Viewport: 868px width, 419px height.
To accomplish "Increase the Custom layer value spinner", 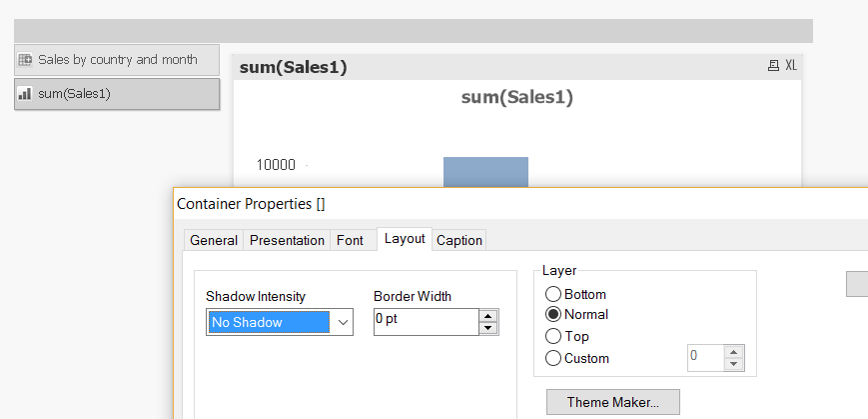I will coord(734,352).
